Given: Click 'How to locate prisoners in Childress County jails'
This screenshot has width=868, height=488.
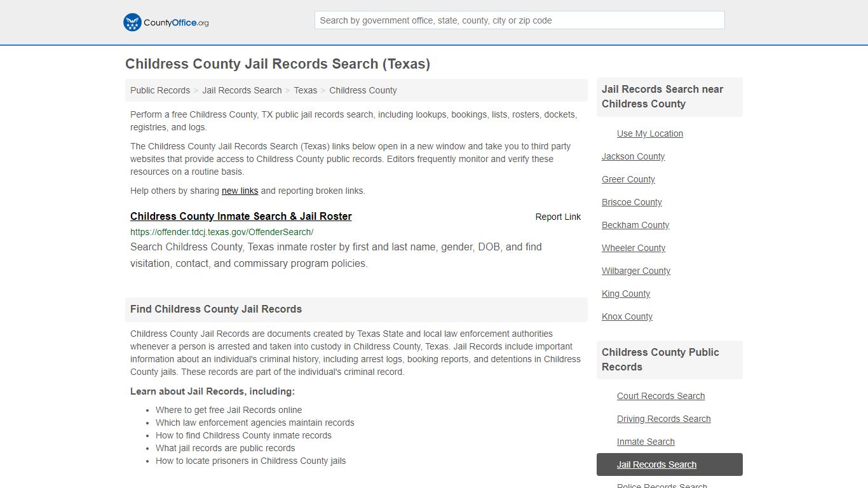Looking at the screenshot, I should [x=251, y=461].
